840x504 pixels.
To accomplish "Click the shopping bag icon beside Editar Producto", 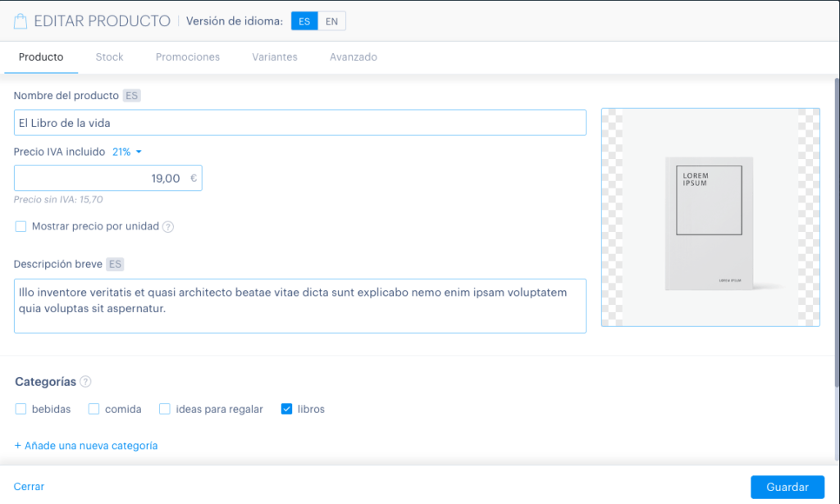I will (x=21, y=21).
